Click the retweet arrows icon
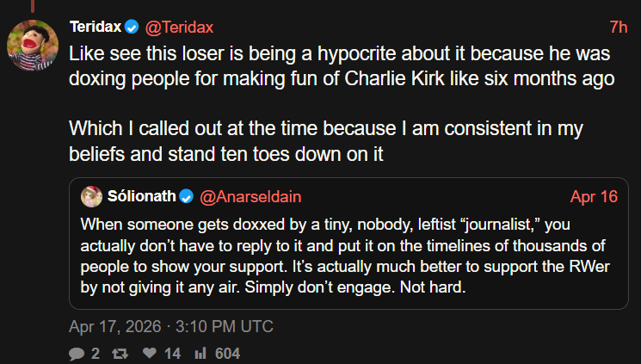 120,354
